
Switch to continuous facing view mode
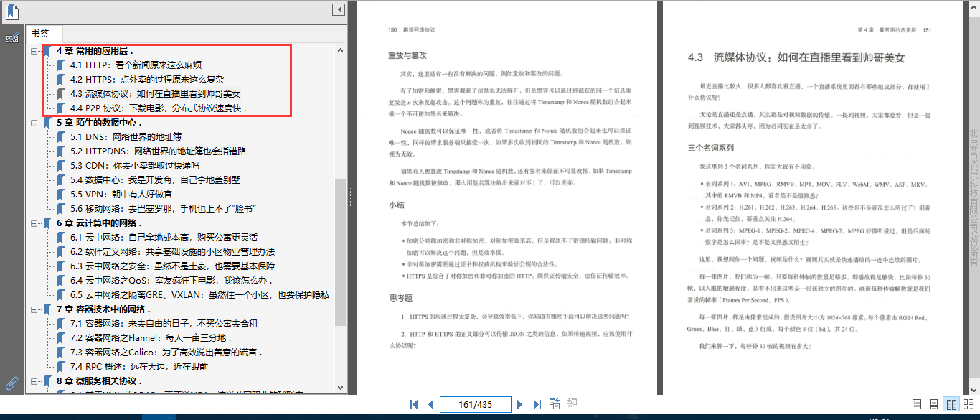point(969,405)
